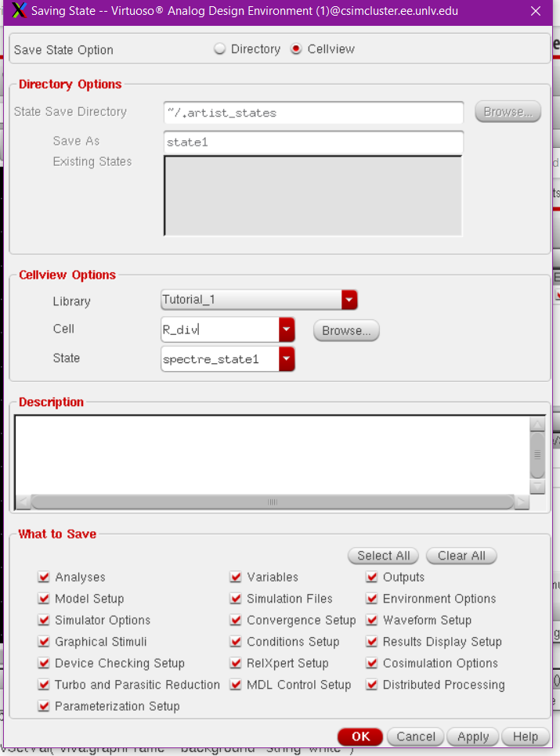
Task: Uncheck the Parameterization Setup checkbox
Action: point(44,706)
